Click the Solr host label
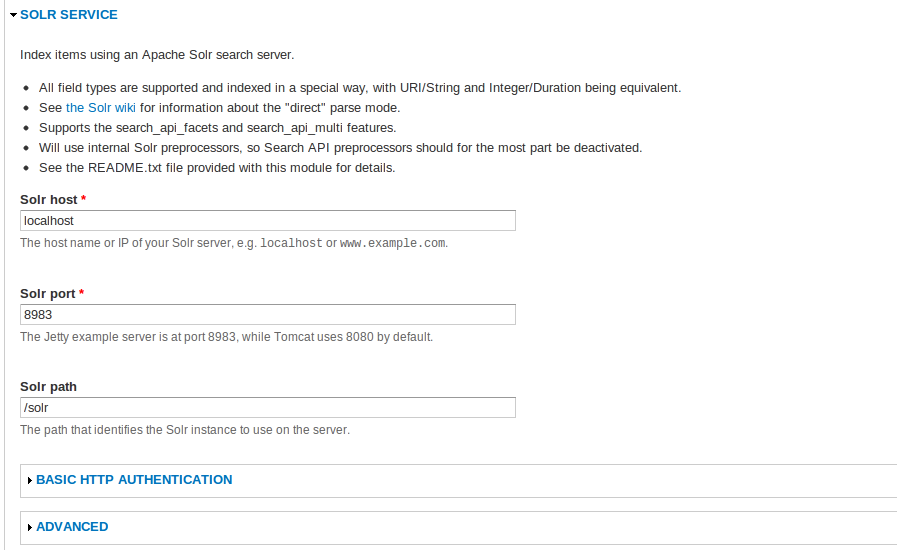The image size is (897, 550). pos(49,200)
